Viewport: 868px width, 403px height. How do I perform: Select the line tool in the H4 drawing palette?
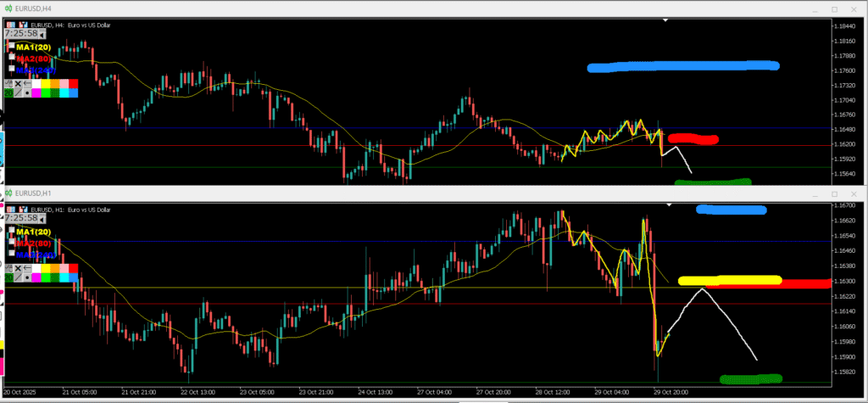(x=18, y=92)
